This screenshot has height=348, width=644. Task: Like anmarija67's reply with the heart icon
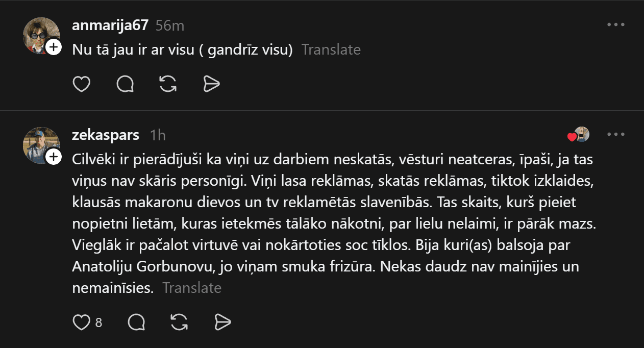pos(82,84)
